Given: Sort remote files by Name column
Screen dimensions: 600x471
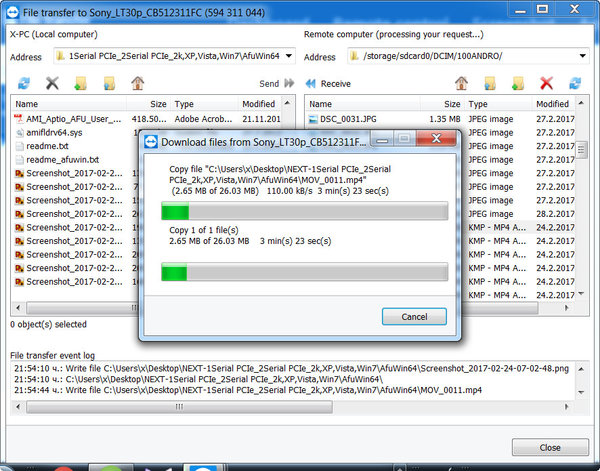Looking at the screenshot, I should [363, 104].
